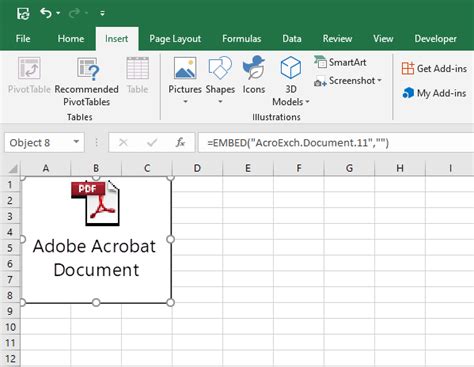Select column D header
Viewport: 474px width, 367px height.
[197, 168]
